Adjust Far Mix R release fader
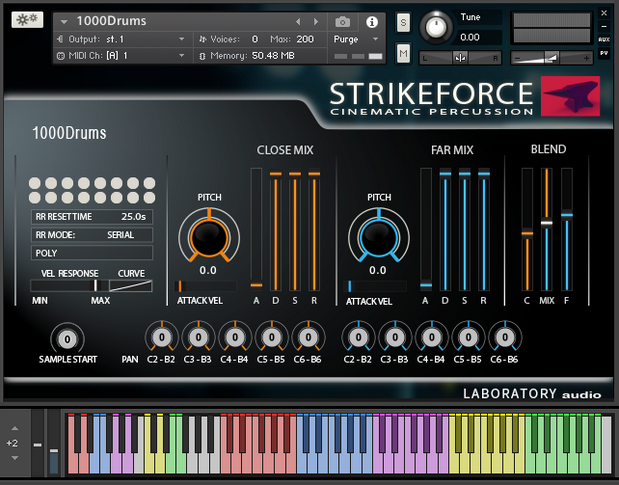 coord(484,230)
